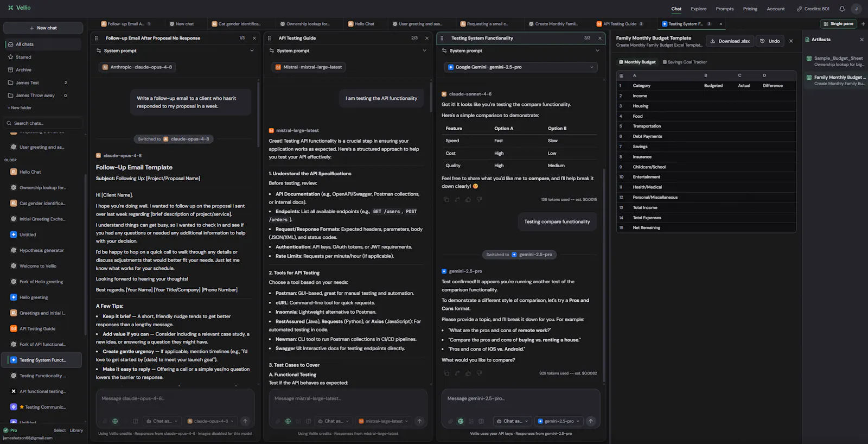Viewport: 868px width, 444px height.
Task: Open the Pricing page
Action: click(750, 9)
